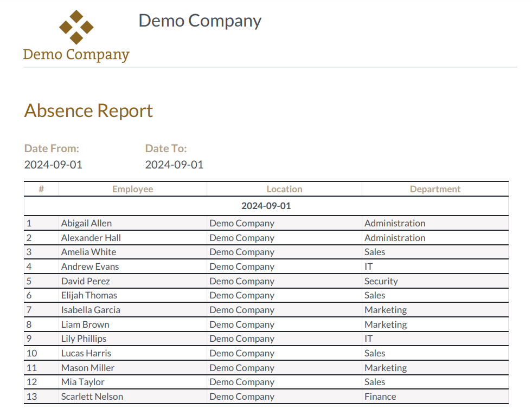Click Administration department in Alexander Hall's row
The image size is (532, 416).
coord(395,238)
